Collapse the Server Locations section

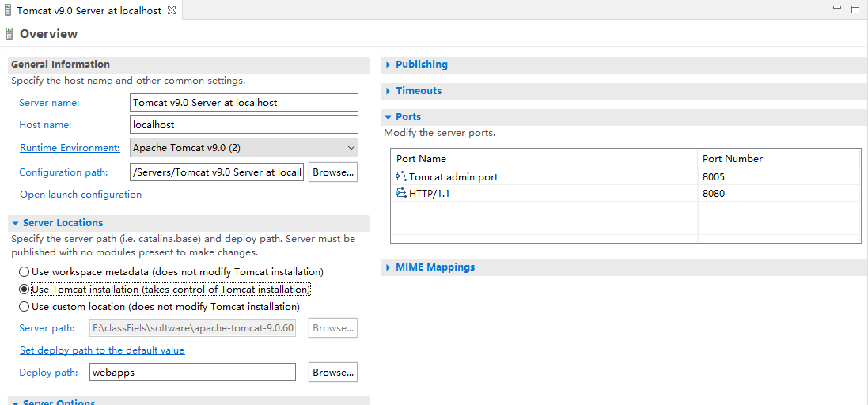(x=16, y=223)
